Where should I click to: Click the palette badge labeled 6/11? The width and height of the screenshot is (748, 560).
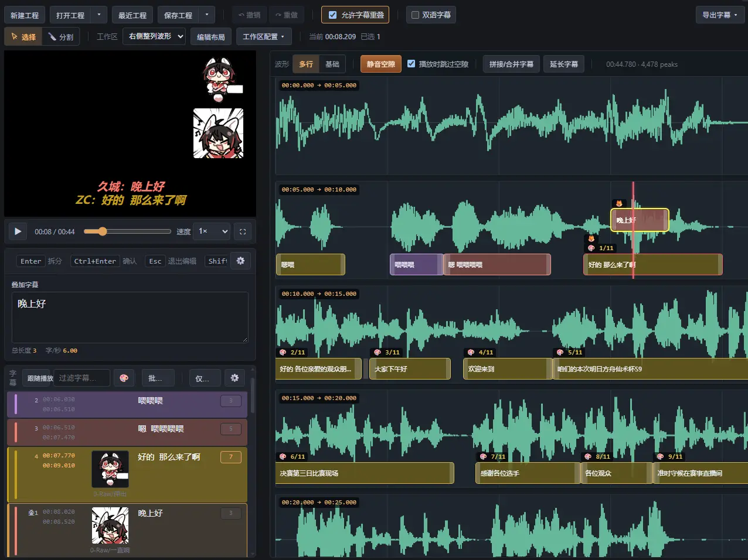292,456
